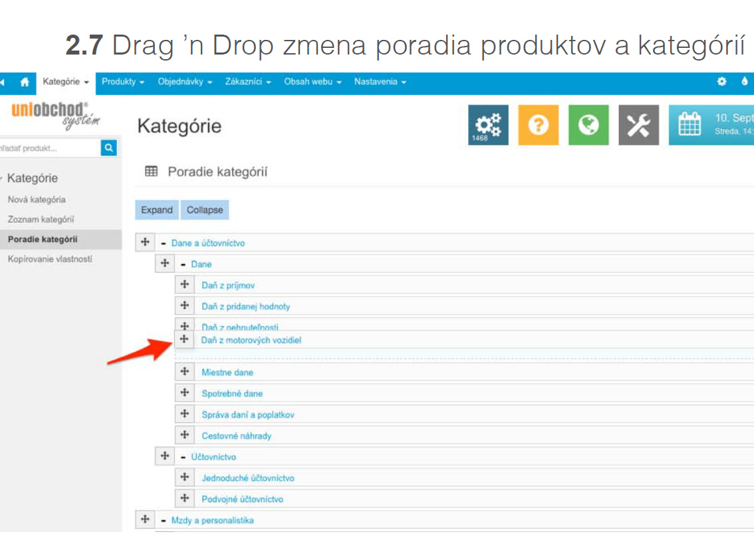Click the move handle for Miestne dane
The height and width of the screenshot is (560, 754).
point(185,372)
